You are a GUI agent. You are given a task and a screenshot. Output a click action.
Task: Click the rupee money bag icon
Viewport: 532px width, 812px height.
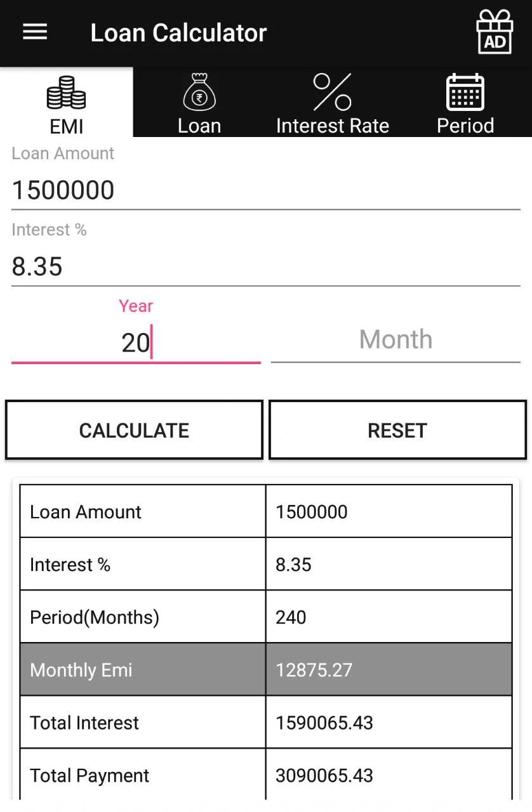pyautogui.click(x=199, y=93)
